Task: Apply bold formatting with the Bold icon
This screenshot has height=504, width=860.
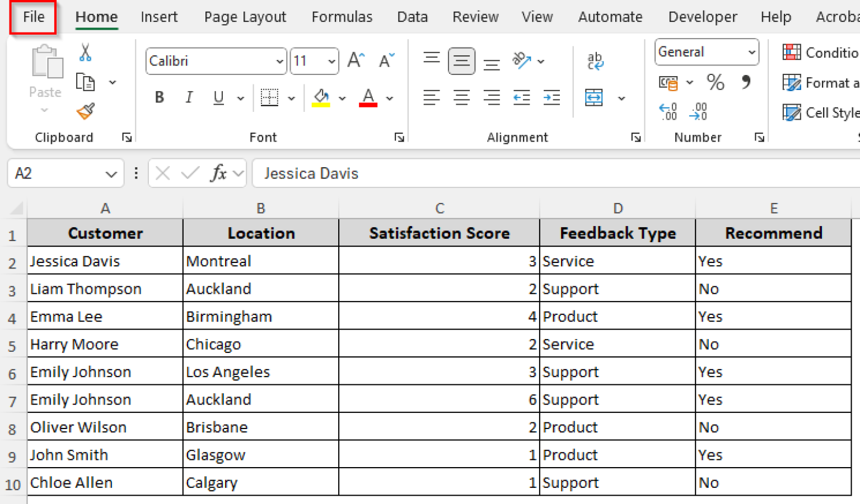Action: 159,97
